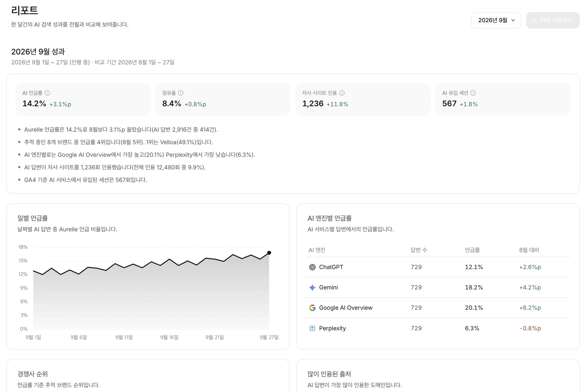
Task: Click the 언급률 column header in engine table
Action: coord(472,250)
